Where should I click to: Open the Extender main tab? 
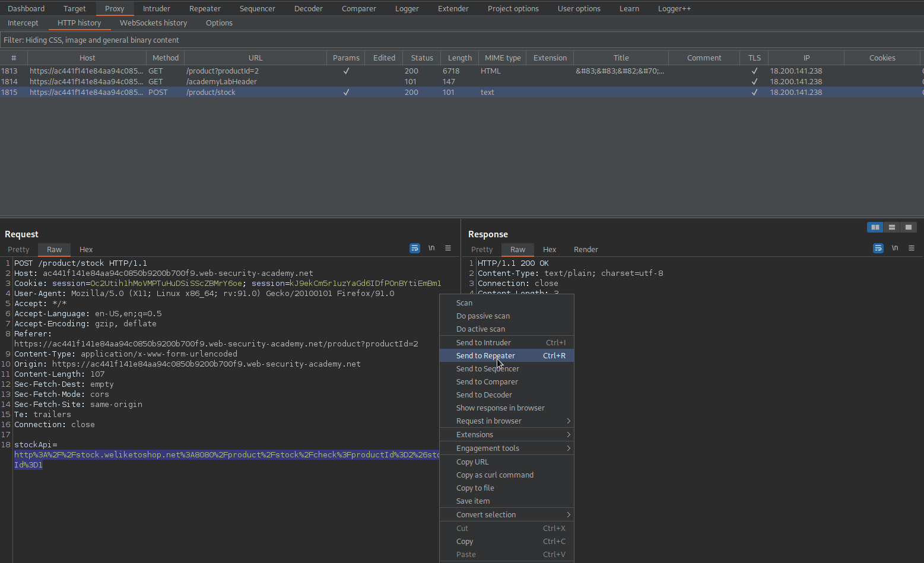[x=453, y=8]
